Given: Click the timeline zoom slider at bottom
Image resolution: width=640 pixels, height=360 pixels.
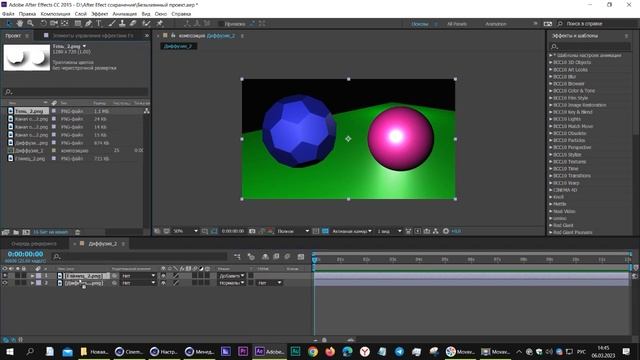Looking at the screenshot, I should point(324,340).
